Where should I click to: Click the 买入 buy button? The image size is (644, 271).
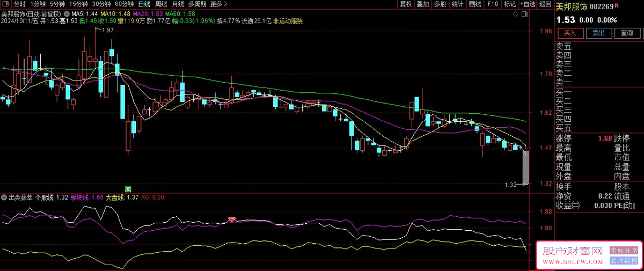[570, 33]
